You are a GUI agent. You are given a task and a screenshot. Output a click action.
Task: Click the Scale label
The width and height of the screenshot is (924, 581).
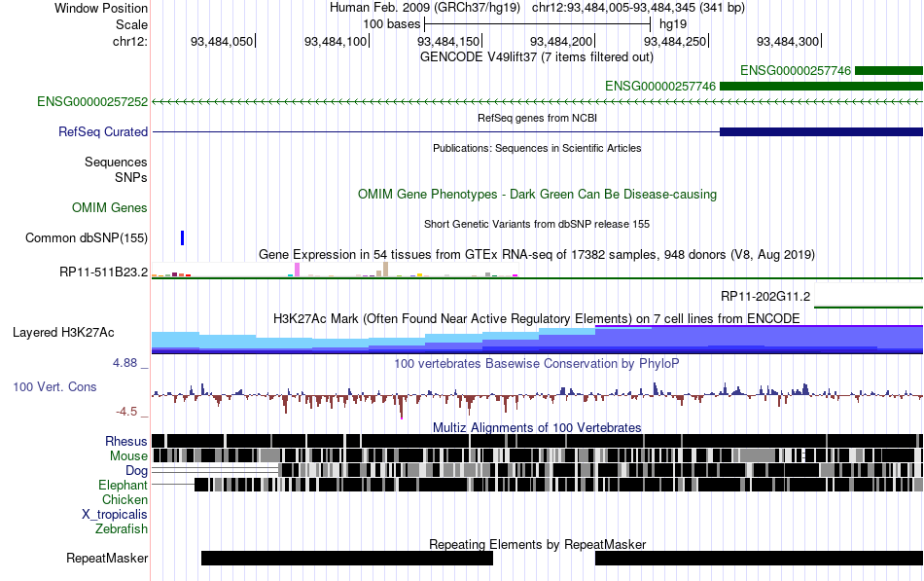point(131,24)
